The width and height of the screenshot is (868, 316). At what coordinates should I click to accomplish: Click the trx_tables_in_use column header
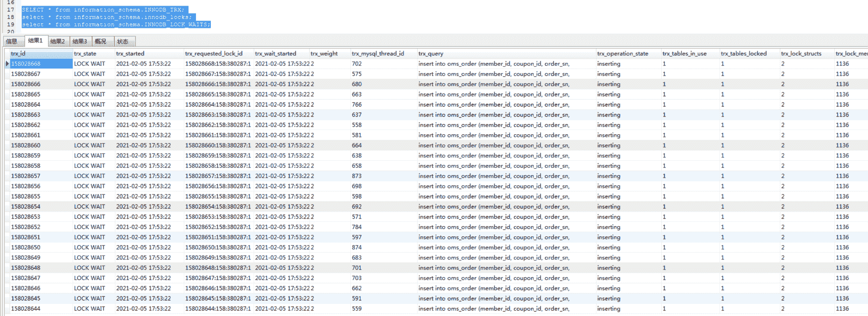pyautogui.click(x=691, y=54)
